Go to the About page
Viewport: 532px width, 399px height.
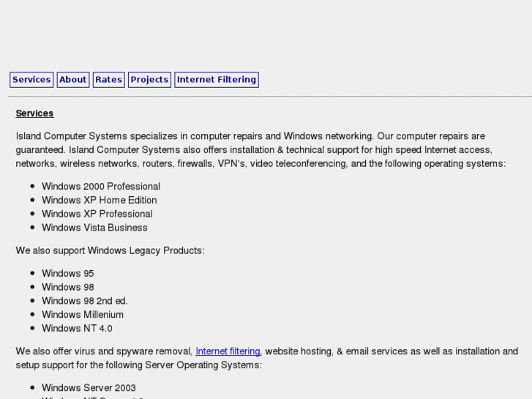[73, 80]
